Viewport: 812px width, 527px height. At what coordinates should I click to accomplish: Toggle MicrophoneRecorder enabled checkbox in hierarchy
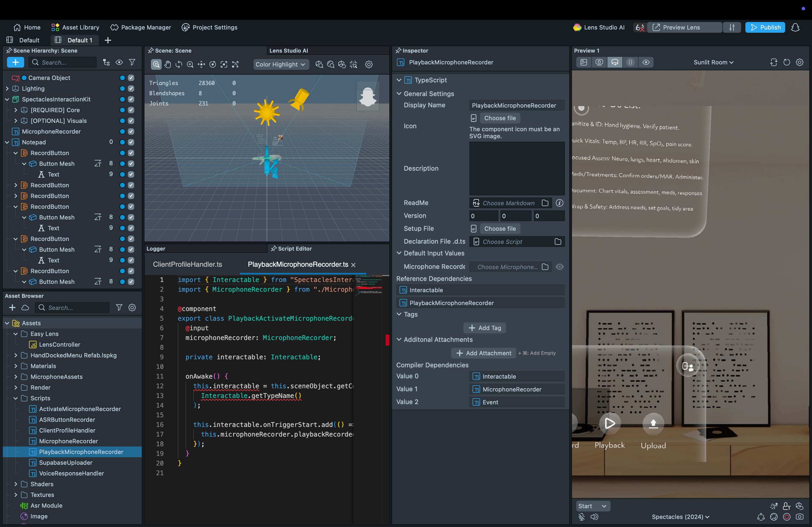[x=131, y=131]
